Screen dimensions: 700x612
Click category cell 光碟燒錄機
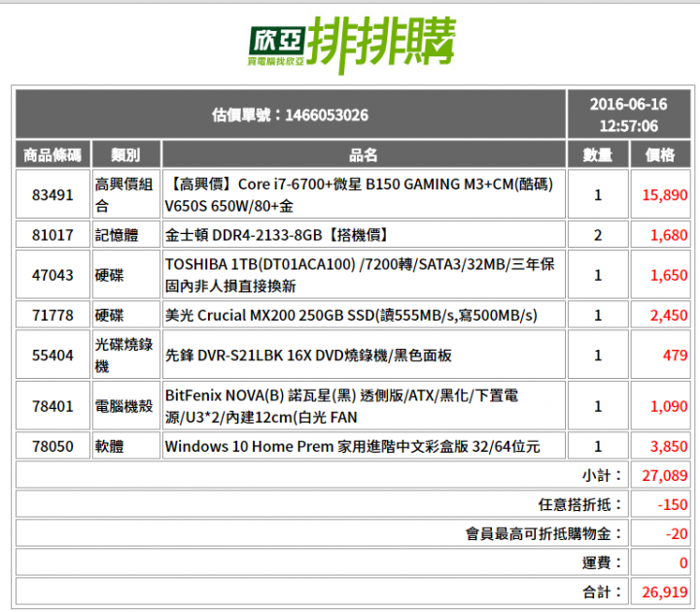tap(123, 356)
